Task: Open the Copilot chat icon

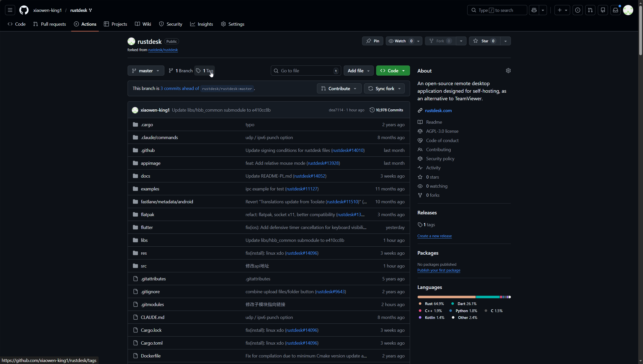Action: coord(534,10)
